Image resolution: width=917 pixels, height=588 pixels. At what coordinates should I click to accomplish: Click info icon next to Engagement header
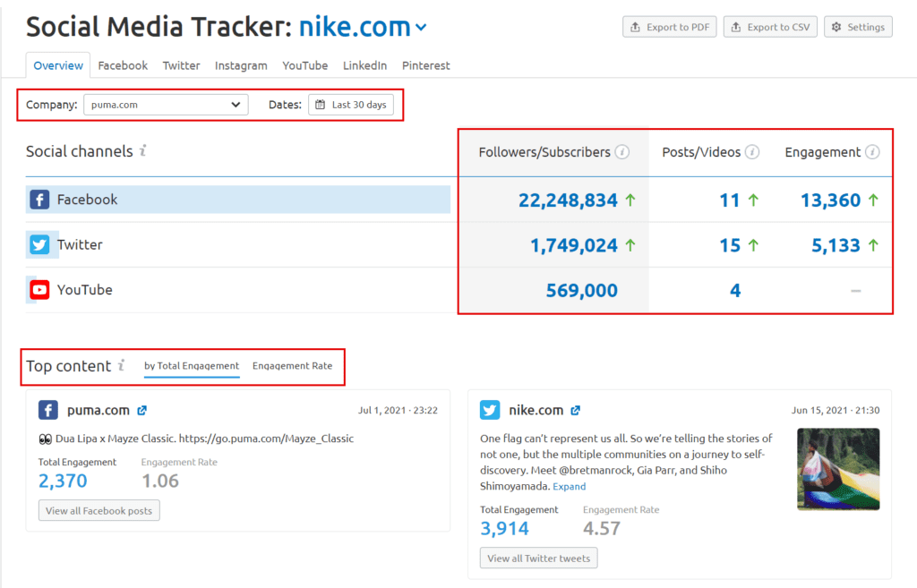click(872, 152)
